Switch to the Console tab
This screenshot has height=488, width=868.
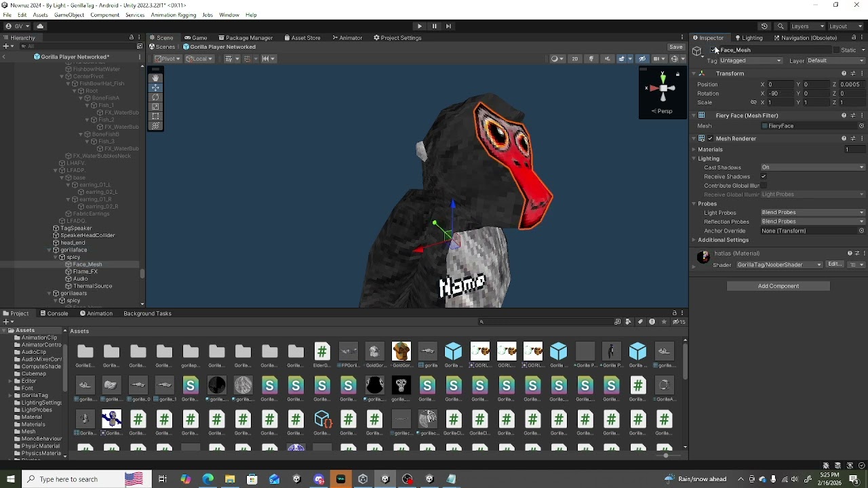tap(54, 314)
